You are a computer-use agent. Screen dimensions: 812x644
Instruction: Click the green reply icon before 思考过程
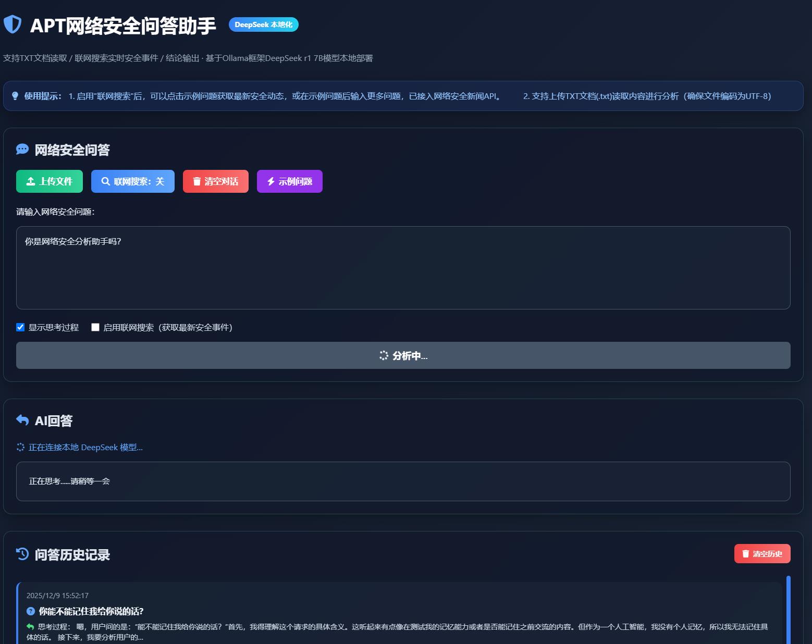[30, 627]
